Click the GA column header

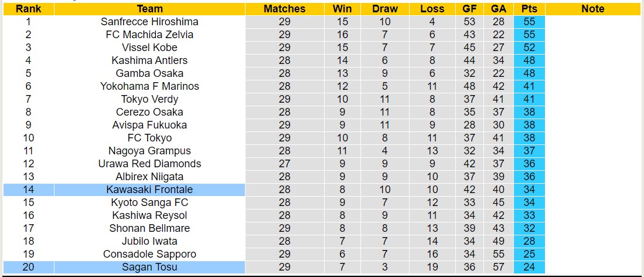point(499,9)
